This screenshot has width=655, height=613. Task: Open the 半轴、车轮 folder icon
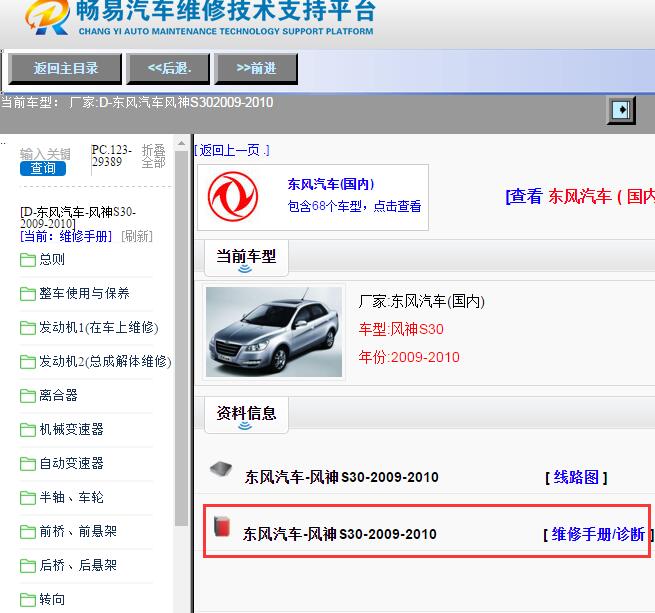pos(28,498)
